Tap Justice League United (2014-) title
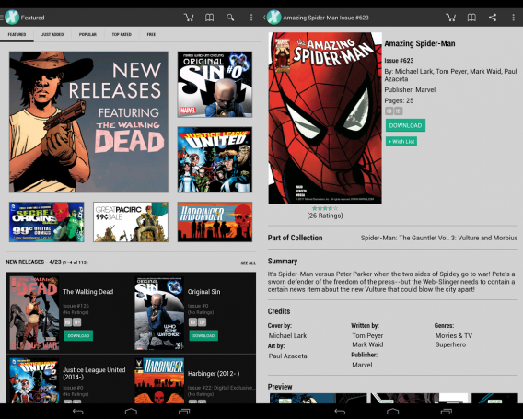523x420 pixels. [x=94, y=373]
